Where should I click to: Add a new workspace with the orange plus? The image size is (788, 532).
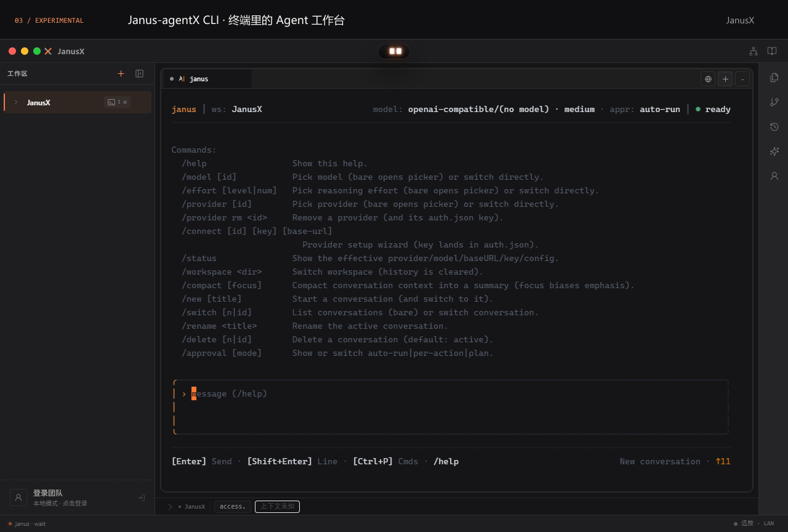(121, 74)
